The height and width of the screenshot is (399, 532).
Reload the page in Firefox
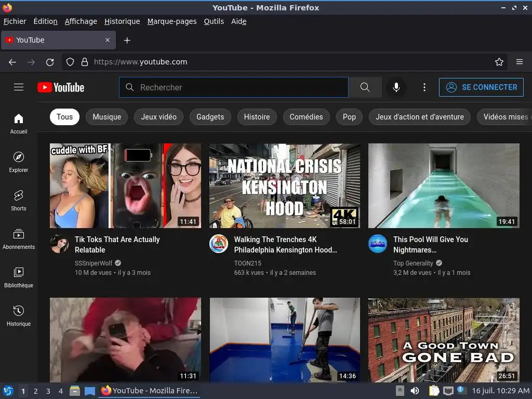tap(50, 62)
